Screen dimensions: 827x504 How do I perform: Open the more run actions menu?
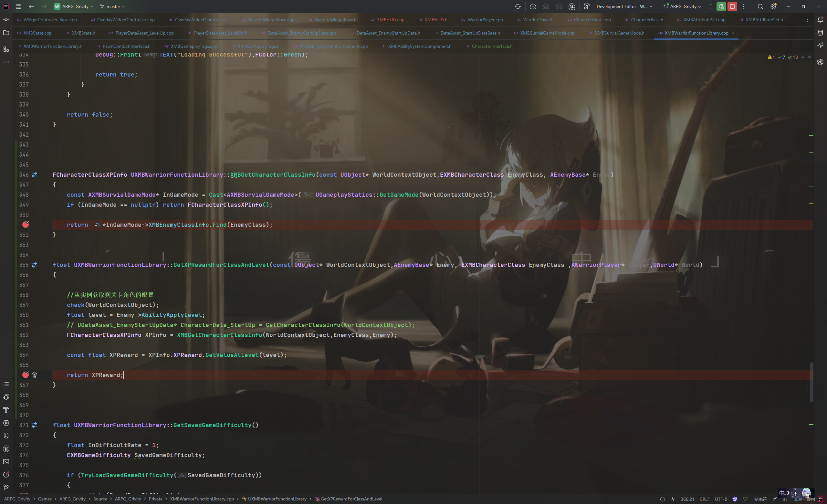(743, 6)
